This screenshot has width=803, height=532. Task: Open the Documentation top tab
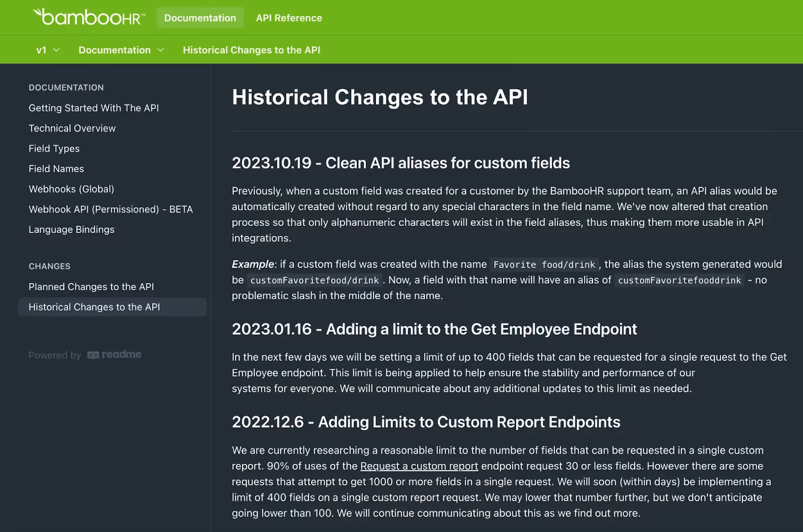(200, 18)
